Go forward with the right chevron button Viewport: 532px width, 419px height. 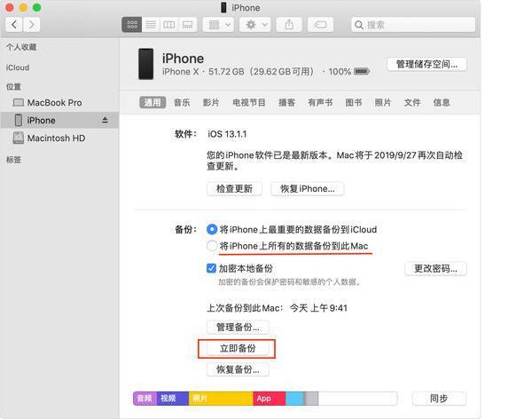click(x=32, y=25)
